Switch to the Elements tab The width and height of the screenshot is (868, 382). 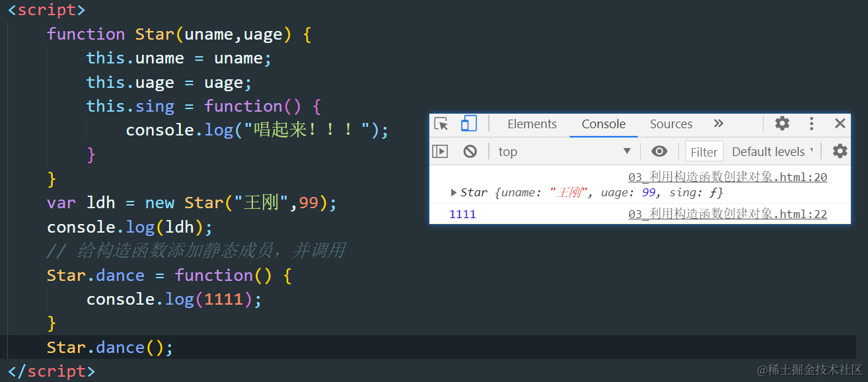pos(532,124)
